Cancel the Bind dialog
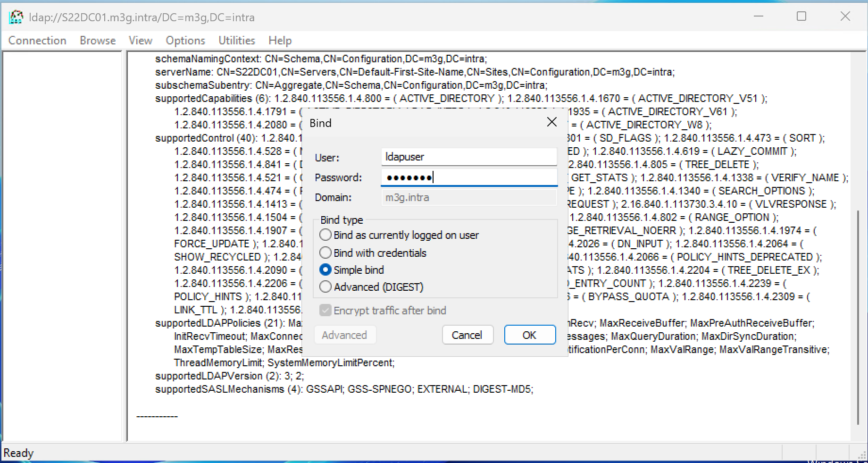Image resolution: width=868 pixels, height=463 pixels. (x=467, y=335)
